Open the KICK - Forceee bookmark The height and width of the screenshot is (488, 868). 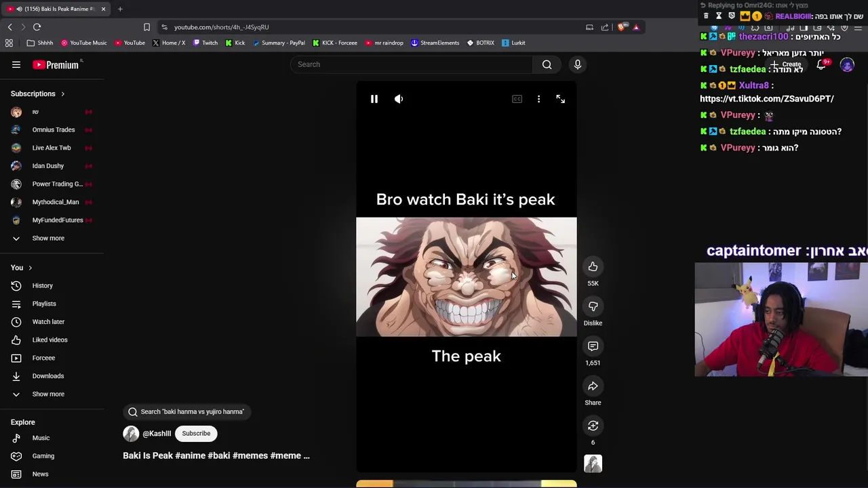[x=335, y=43]
